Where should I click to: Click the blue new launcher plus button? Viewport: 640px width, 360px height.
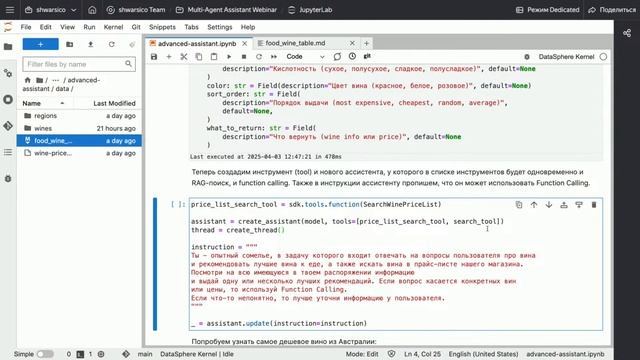click(x=40, y=44)
